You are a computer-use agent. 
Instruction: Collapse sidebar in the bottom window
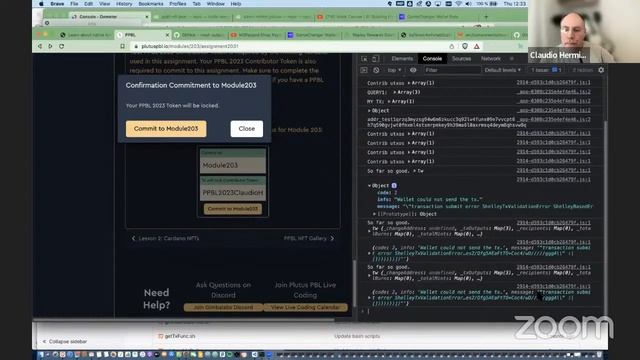(64, 342)
